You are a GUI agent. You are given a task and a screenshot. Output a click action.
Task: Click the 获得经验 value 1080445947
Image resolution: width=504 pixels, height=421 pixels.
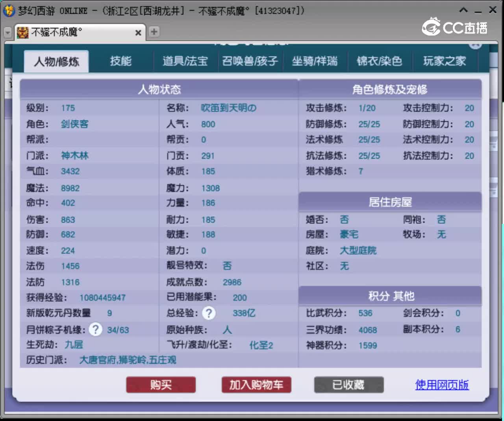point(102,298)
